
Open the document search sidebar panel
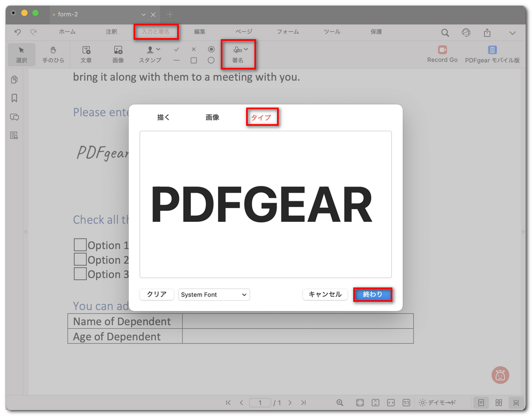point(14,135)
